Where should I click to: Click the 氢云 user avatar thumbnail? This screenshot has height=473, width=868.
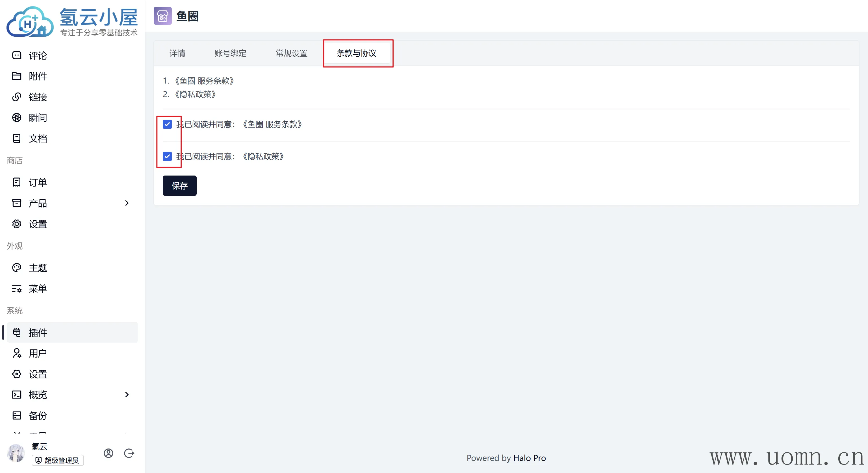[x=16, y=453]
